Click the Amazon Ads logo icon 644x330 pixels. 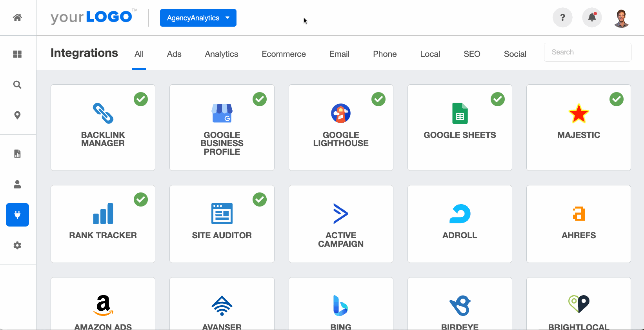click(x=103, y=305)
